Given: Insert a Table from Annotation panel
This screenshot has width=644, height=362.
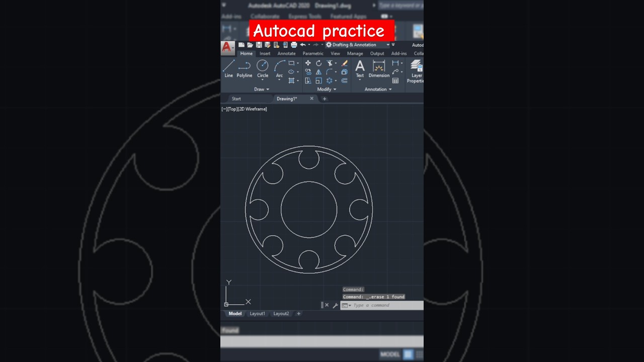Looking at the screenshot, I should click(395, 80).
